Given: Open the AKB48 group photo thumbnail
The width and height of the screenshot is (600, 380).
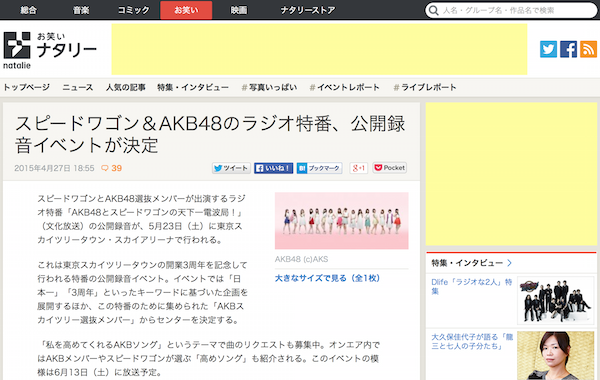Looking at the screenshot, I should coord(341,221).
